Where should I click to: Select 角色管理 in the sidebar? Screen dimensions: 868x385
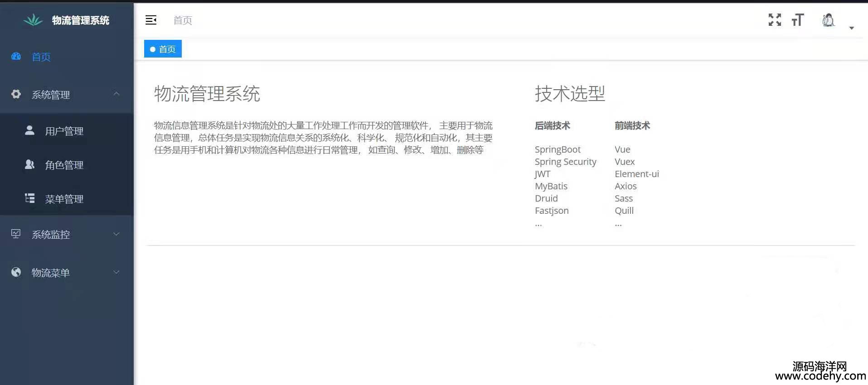pos(64,165)
